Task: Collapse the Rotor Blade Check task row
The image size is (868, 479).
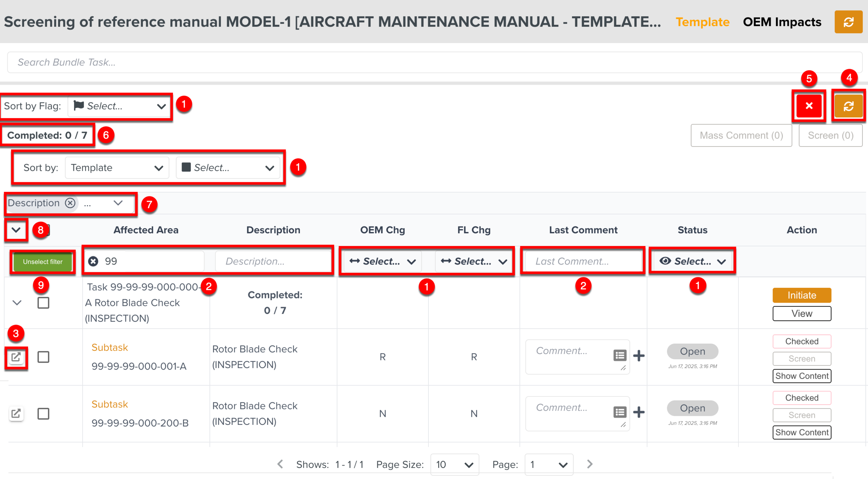Action: pos(17,303)
